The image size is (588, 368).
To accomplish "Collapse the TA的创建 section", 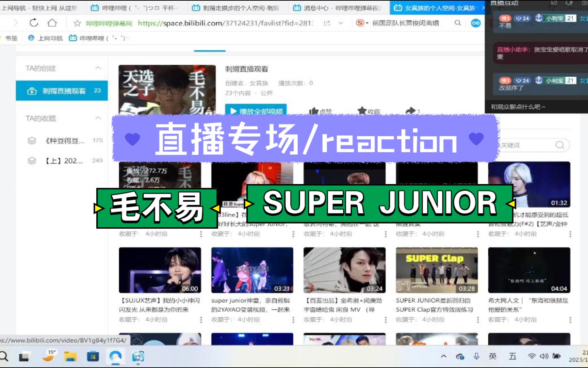I will pyautogui.click(x=98, y=68).
